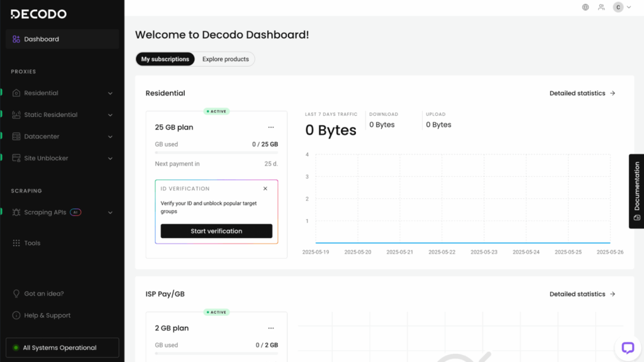Image resolution: width=644 pixels, height=362 pixels.
Task: Click the Download 0 Bytes value
Action: point(382,125)
